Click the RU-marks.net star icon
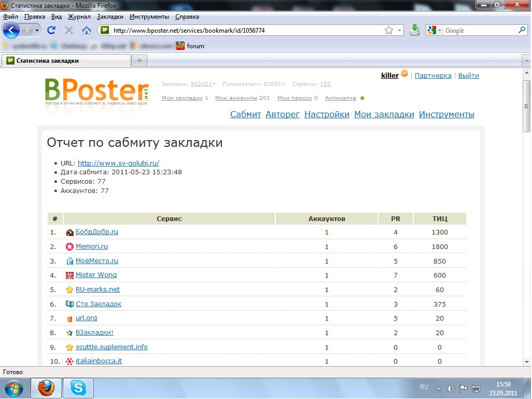The height and width of the screenshot is (399, 532). pyautogui.click(x=69, y=290)
